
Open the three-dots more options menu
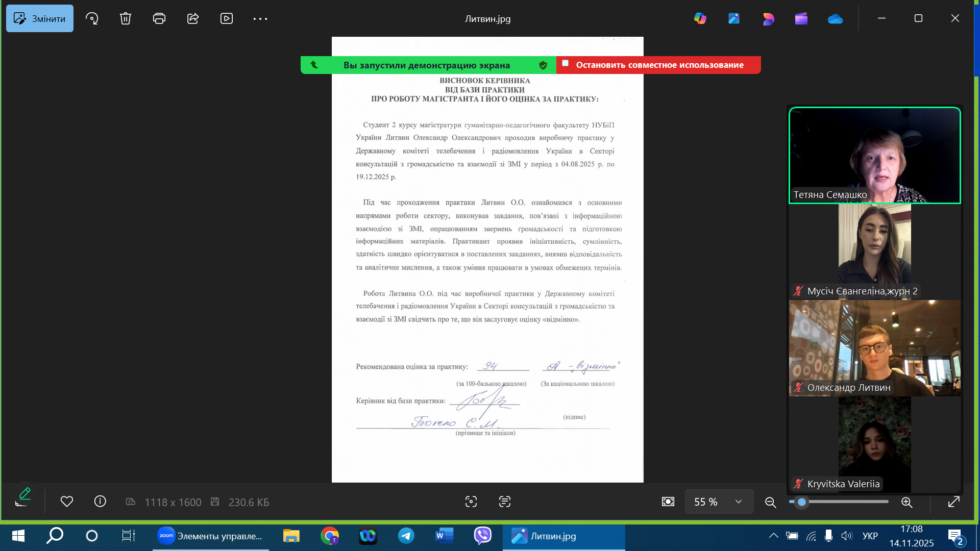260,19
